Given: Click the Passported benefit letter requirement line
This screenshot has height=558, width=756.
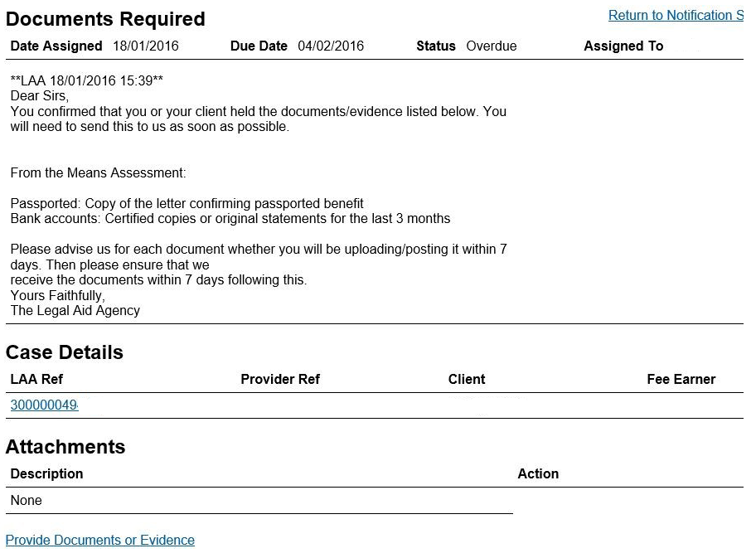Looking at the screenshot, I should [x=187, y=204].
